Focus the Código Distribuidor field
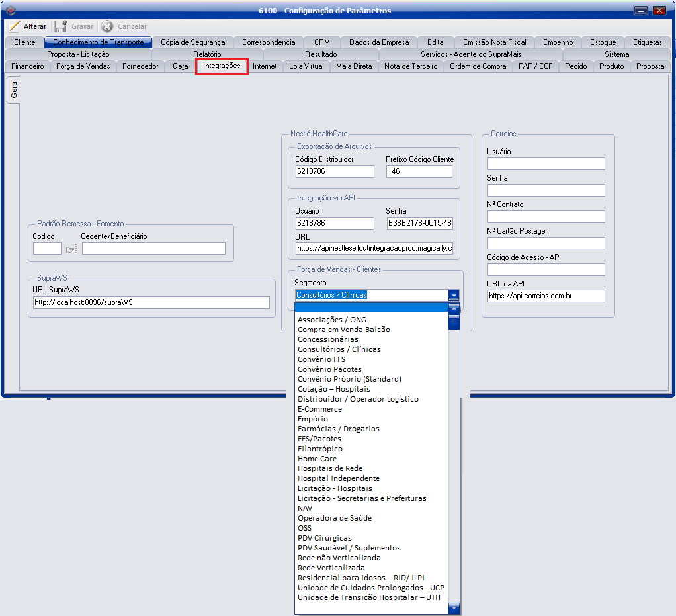676x616 pixels. (334, 171)
